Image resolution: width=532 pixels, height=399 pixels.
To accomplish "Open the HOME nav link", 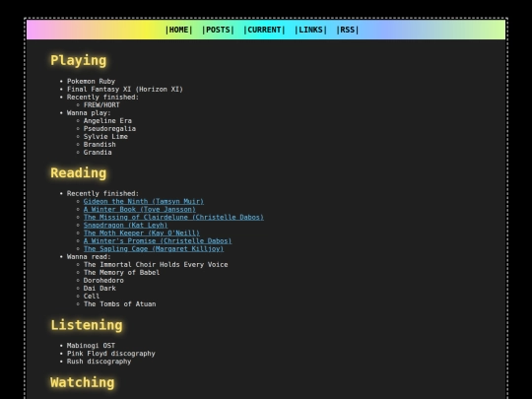I will point(178,30).
